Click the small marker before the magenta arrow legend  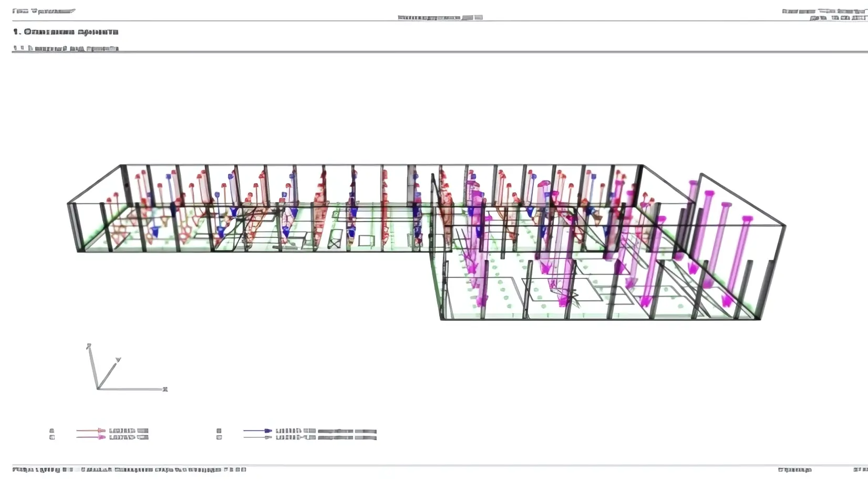coord(52,437)
